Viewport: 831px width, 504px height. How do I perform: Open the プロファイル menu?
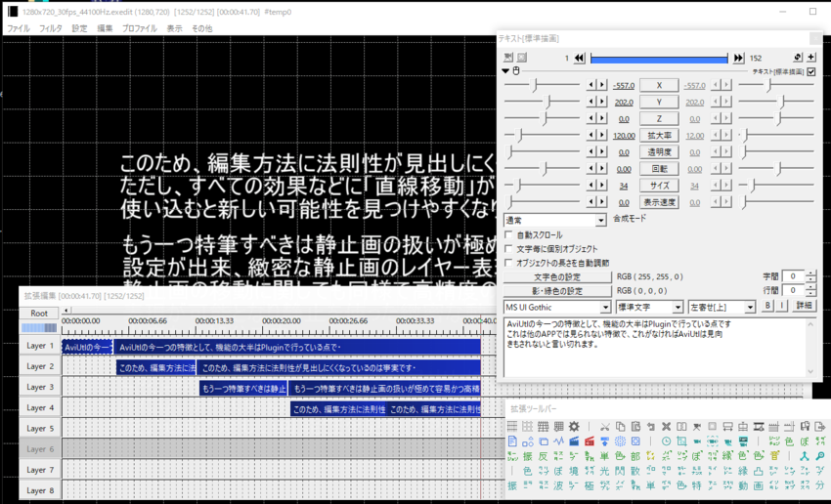140,28
